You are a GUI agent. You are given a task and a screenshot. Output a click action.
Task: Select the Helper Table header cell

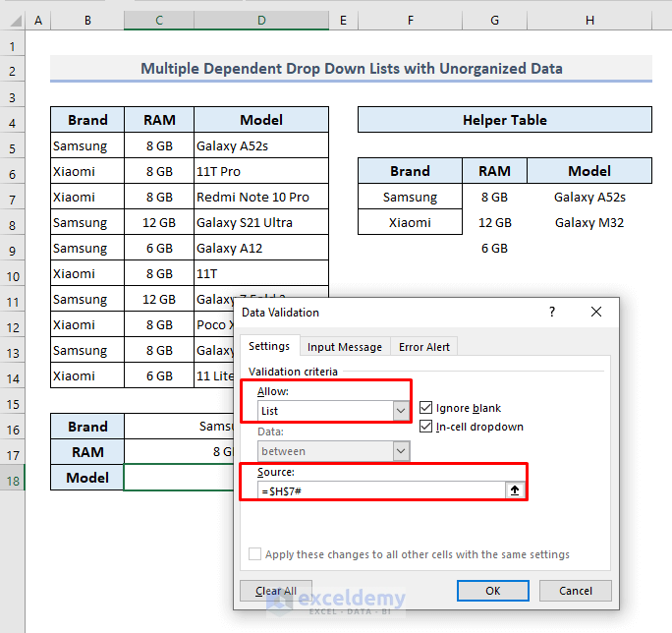[x=504, y=120]
